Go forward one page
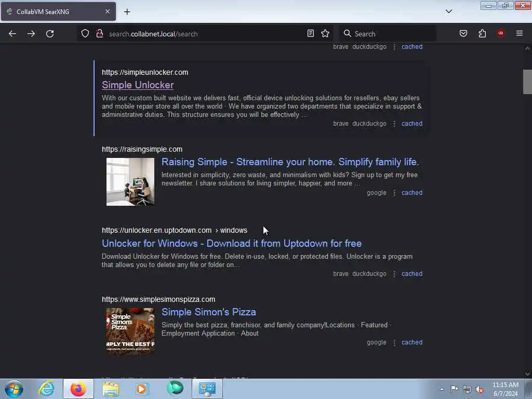The image size is (532, 399). 31,34
